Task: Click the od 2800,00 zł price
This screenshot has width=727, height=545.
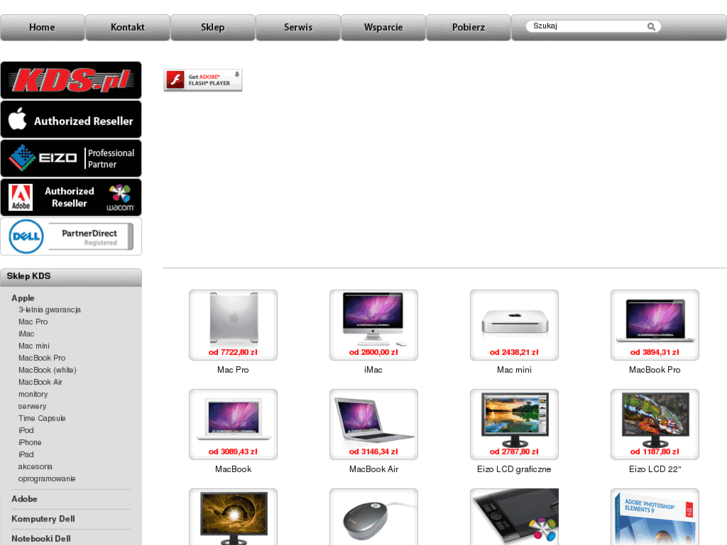Action: (374, 352)
